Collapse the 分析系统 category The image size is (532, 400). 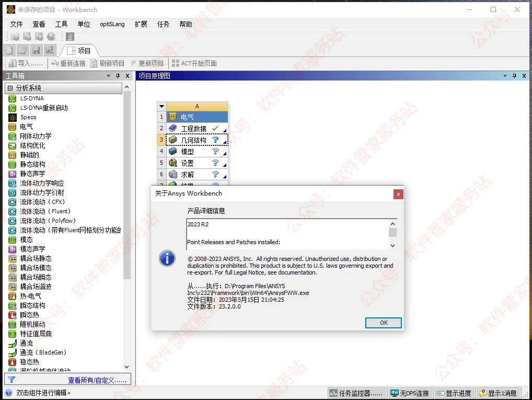(10, 88)
